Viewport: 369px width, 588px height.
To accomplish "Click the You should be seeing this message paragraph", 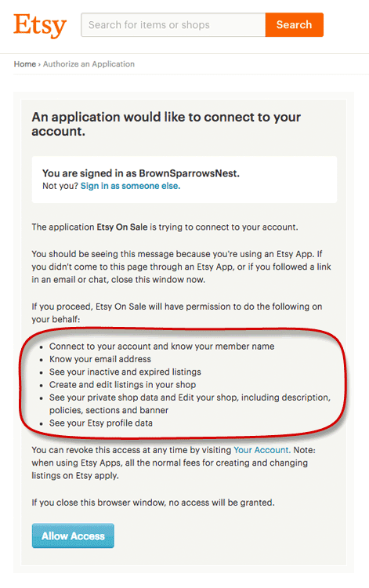I will click(181, 267).
